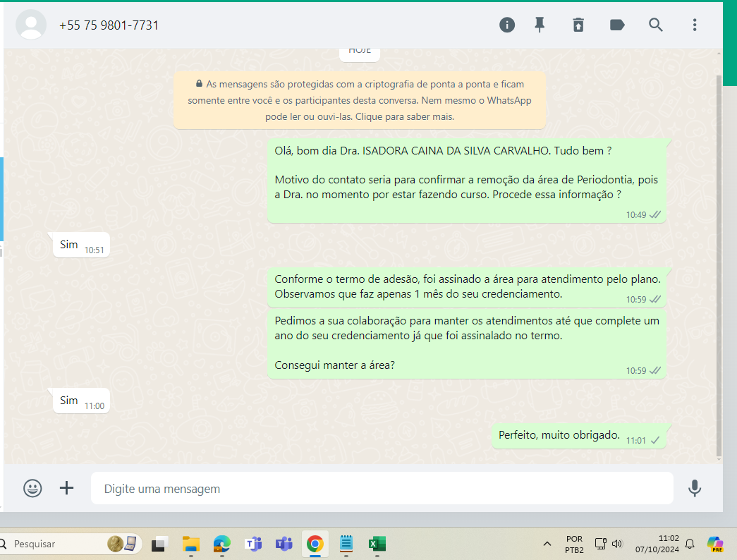Open the Notepad app in taskbar
Viewport: 737px width, 560px height.
tap(346, 544)
